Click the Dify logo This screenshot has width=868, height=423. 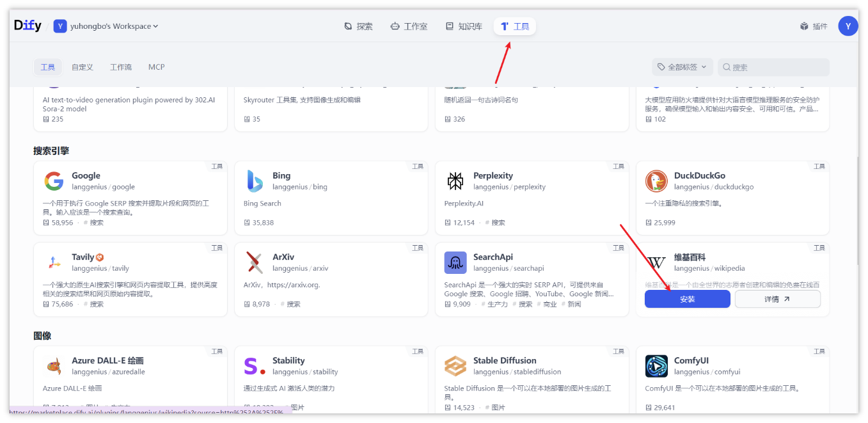[28, 26]
